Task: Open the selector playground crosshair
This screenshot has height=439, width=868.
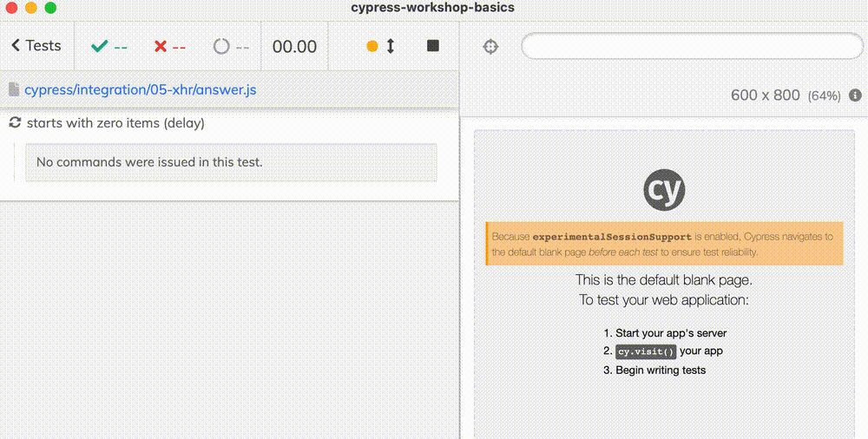Action: click(x=490, y=47)
